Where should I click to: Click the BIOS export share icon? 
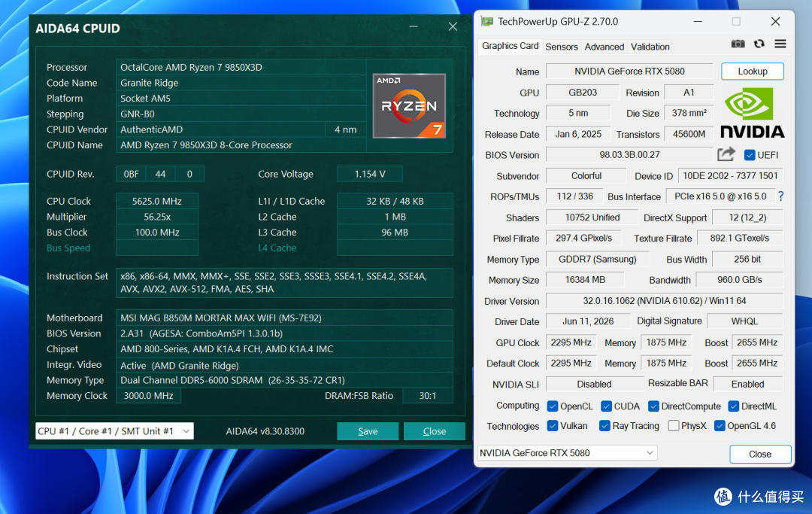pos(726,154)
